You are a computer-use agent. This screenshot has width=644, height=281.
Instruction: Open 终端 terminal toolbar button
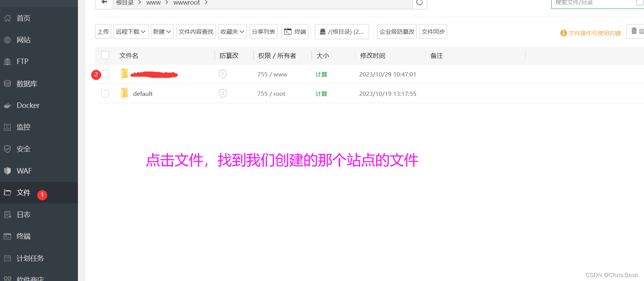click(x=295, y=31)
